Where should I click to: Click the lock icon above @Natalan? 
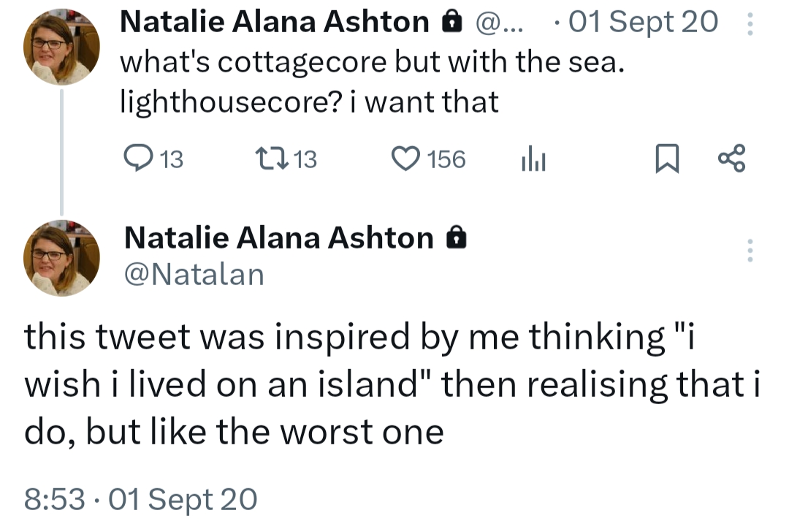[x=455, y=237]
